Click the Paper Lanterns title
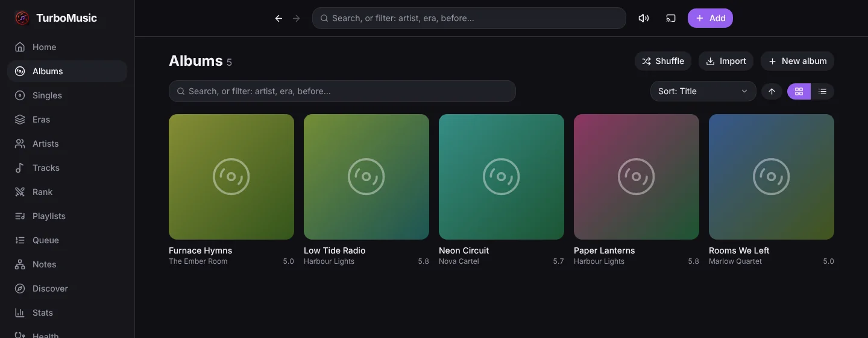Screen dimensions: 868x338 tap(604, 250)
